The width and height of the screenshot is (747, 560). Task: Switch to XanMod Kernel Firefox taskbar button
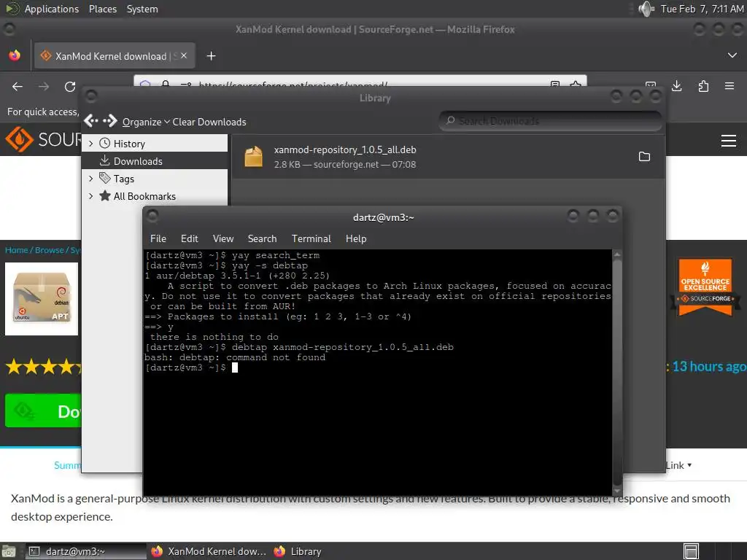tap(209, 551)
